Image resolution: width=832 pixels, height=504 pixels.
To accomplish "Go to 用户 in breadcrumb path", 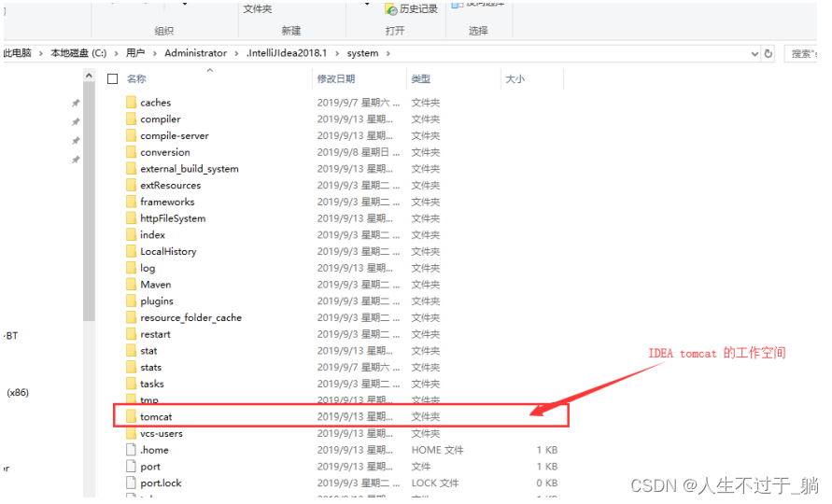I will (135, 53).
